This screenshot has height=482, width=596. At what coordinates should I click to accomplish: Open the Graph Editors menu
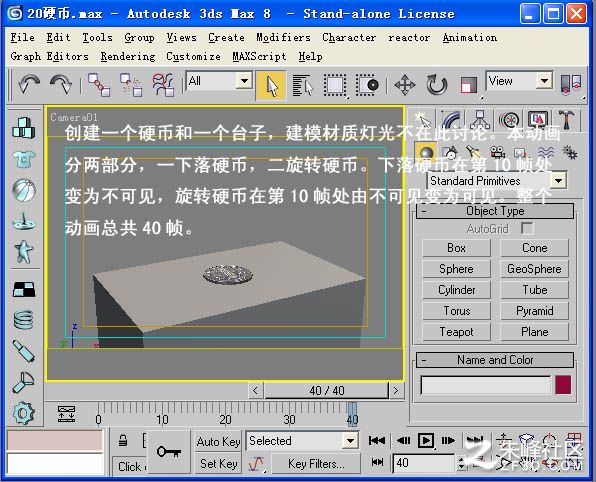(49, 56)
